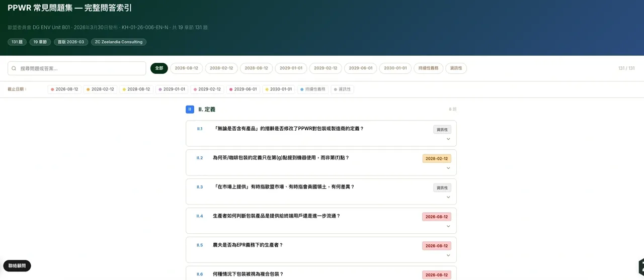Click orange-dot 2028-02-12 legend chip
644x280 pixels.
100,89
